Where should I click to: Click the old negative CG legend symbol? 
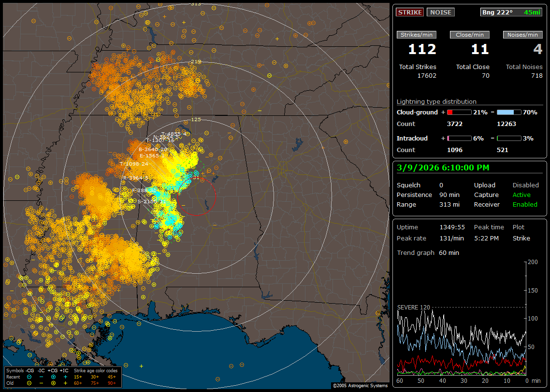pyautogui.click(x=29, y=382)
